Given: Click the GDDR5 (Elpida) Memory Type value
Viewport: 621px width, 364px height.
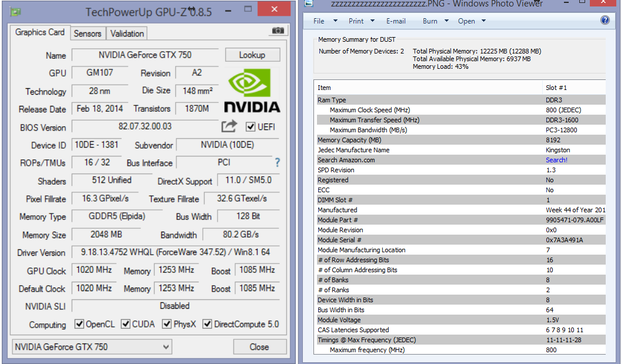Looking at the screenshot, I should pyautogui.click(x=117, y=216).
